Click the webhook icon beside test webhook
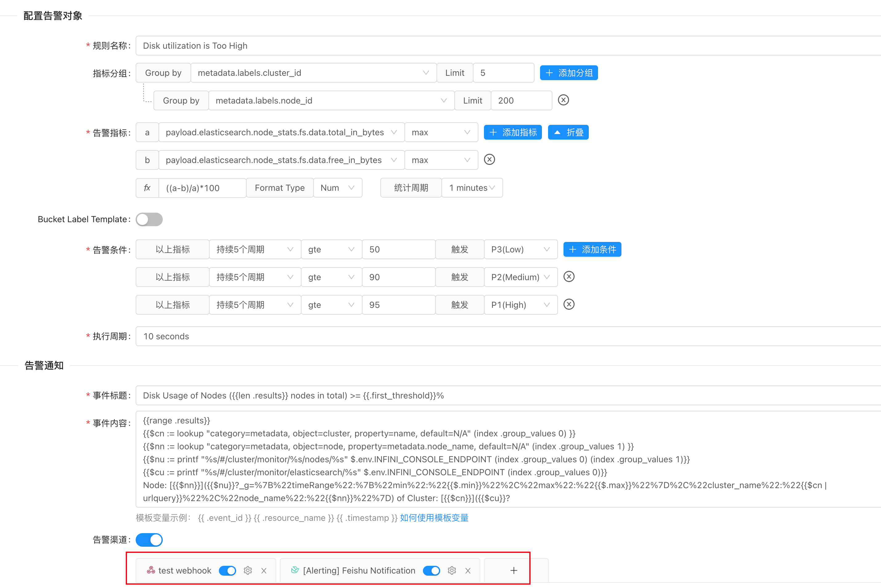 [x=151, y=570]
